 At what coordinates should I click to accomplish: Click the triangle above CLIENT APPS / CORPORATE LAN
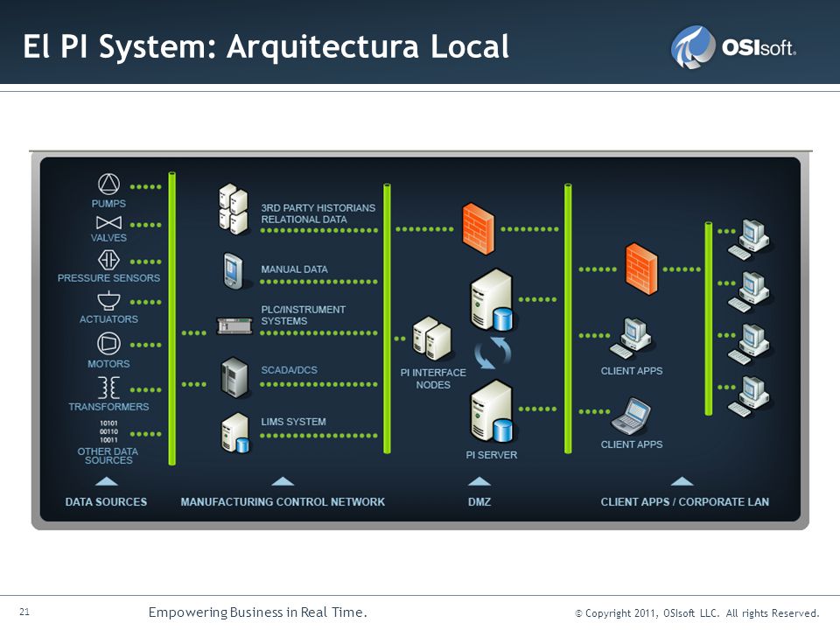682,481
